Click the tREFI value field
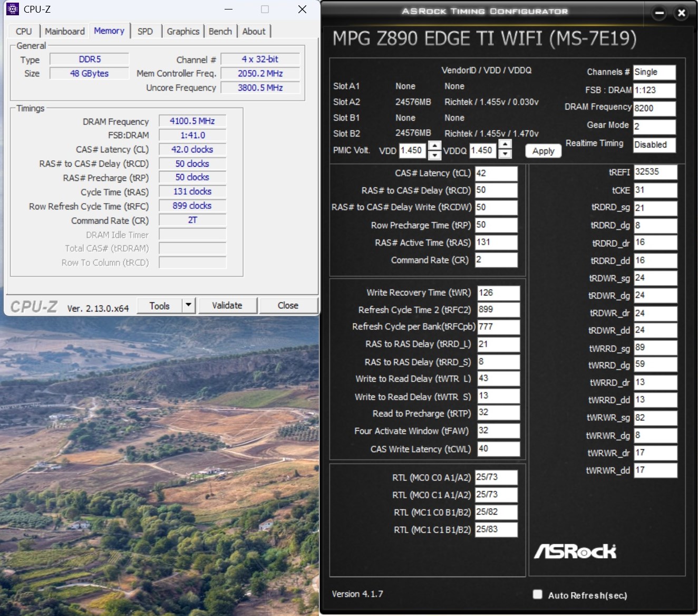 pos(655,172)
